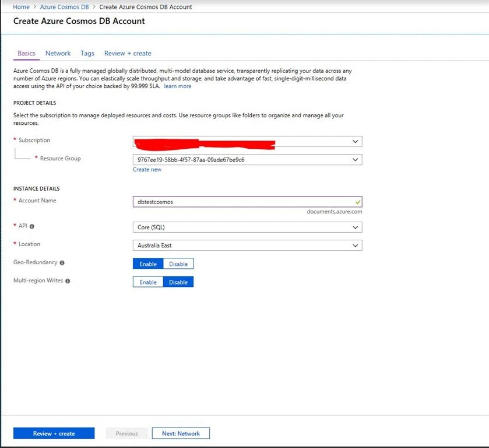Viewport: 489px width, 448px height.
Task: Click the Resource Group field label
Action: [61, 158]
